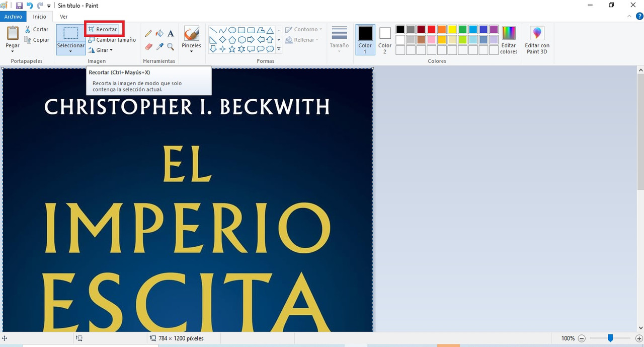The width and height of the screenshot is (644, 347).
Task: Undo the last action in the quick access toolbar
Action: point(29,6)
